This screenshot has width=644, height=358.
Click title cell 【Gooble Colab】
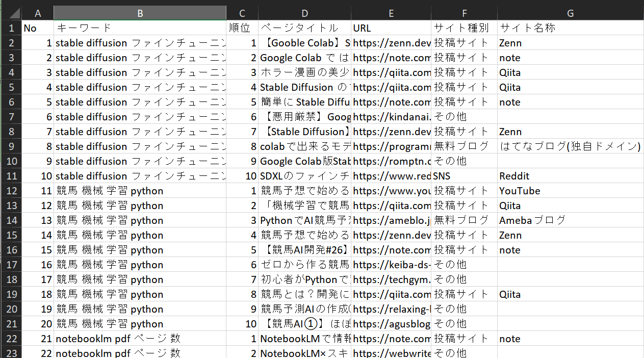pyautogui.click(x=305, y=43)
